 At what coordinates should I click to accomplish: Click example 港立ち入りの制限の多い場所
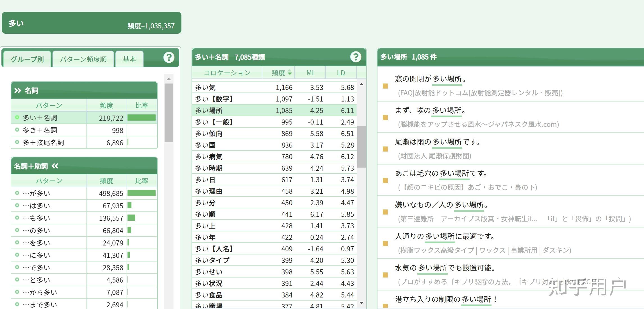[x=446, y=299]
